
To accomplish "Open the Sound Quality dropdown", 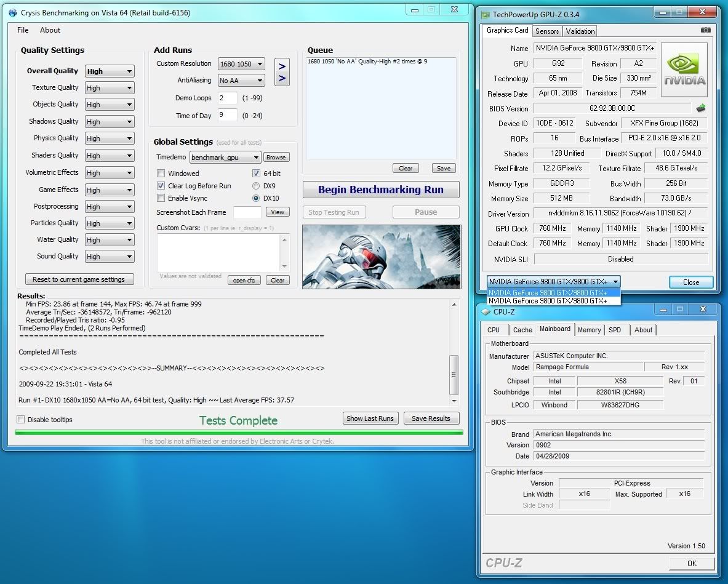I will click(x=110, y=257).
